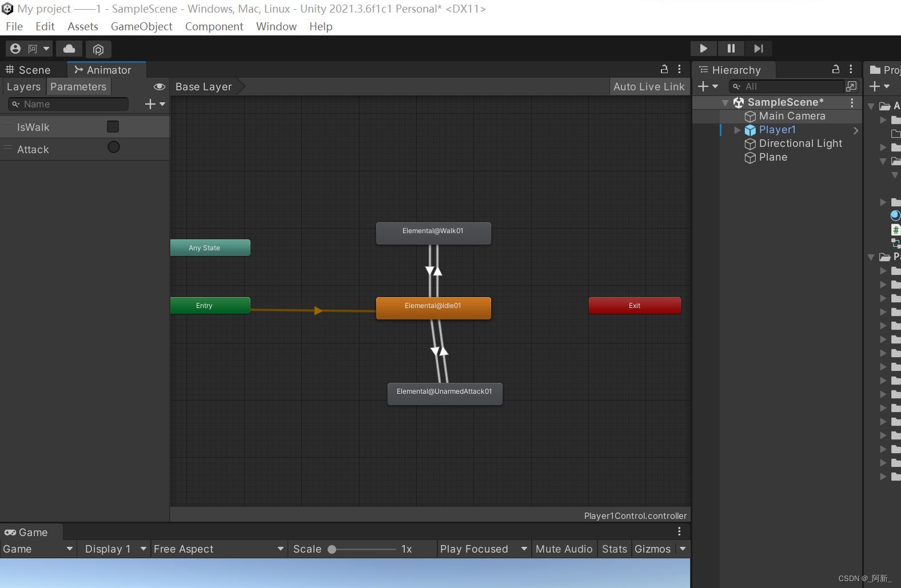Click the Player1Control.controller path label

(x=635, y=515)
